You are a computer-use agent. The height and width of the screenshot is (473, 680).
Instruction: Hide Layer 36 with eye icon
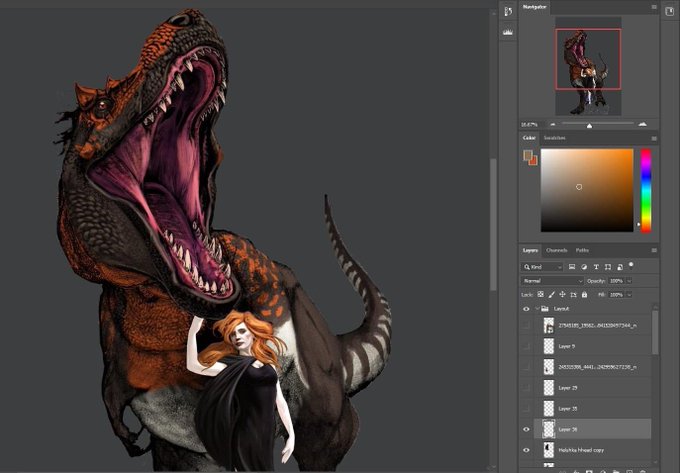[526, 429]
